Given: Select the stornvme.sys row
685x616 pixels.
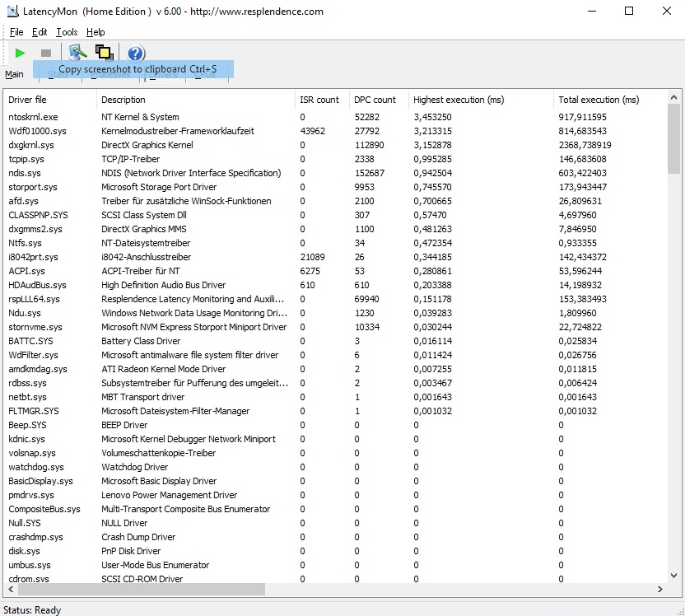Looking at the screenshot, I should pos(336,327).
